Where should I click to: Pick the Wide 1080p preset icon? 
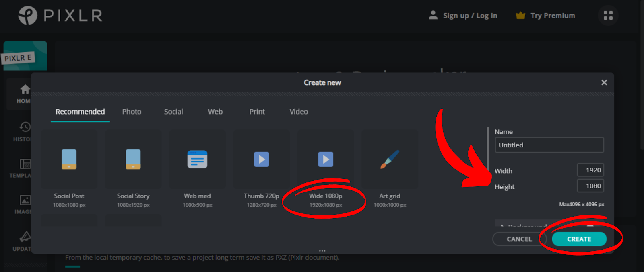point(326,159)
